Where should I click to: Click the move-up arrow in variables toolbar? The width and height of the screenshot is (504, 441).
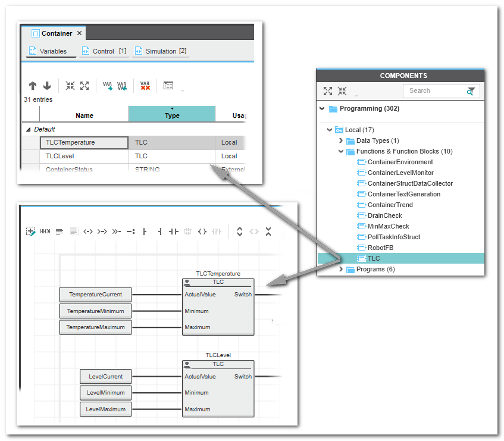pyautogui.click(x=33, y=86)
